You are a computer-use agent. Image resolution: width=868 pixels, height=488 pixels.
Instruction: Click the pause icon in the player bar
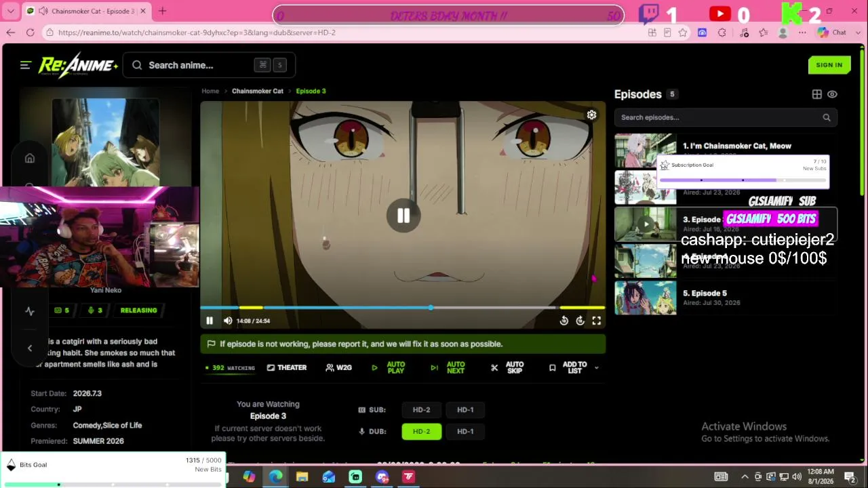[210, 321]
